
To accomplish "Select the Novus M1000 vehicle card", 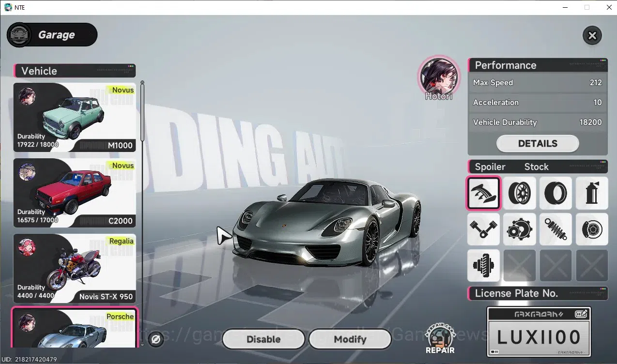I will [75, 117].
